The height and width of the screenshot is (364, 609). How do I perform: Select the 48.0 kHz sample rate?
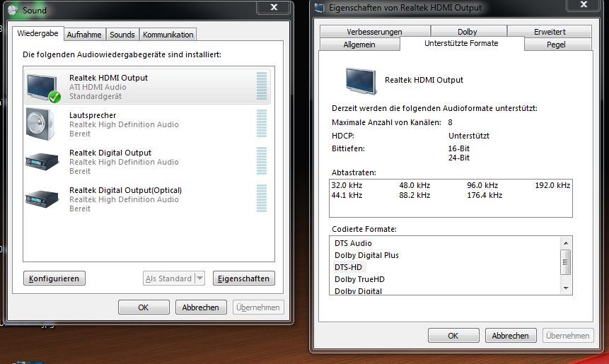tap(414, 185)
